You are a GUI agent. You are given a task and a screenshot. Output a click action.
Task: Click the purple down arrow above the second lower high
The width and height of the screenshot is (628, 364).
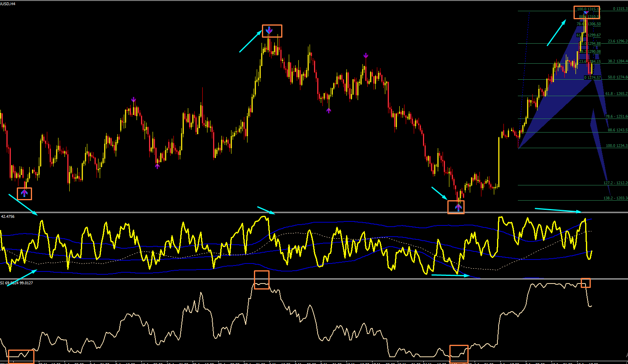[366, 56]
